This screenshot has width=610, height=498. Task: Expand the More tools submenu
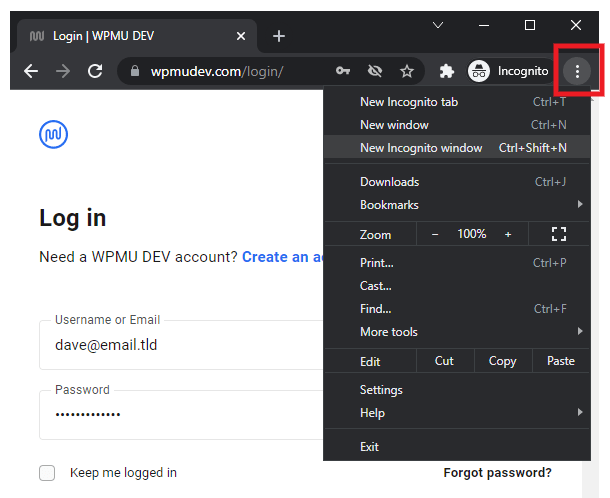pos(457,332)
